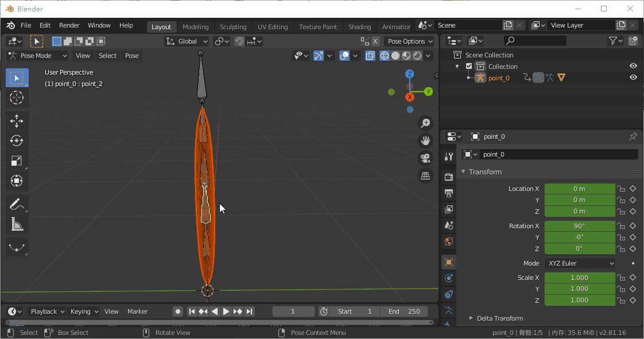Open the Global orientation dropdown
This screenshot has height=339, width=644.
pyautogui.click(x=187, y=41)
